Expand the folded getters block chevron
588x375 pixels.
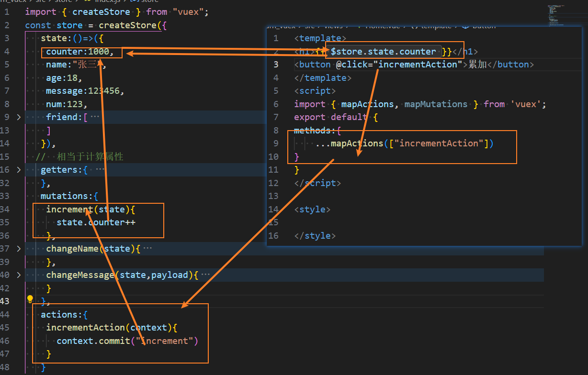19,169
